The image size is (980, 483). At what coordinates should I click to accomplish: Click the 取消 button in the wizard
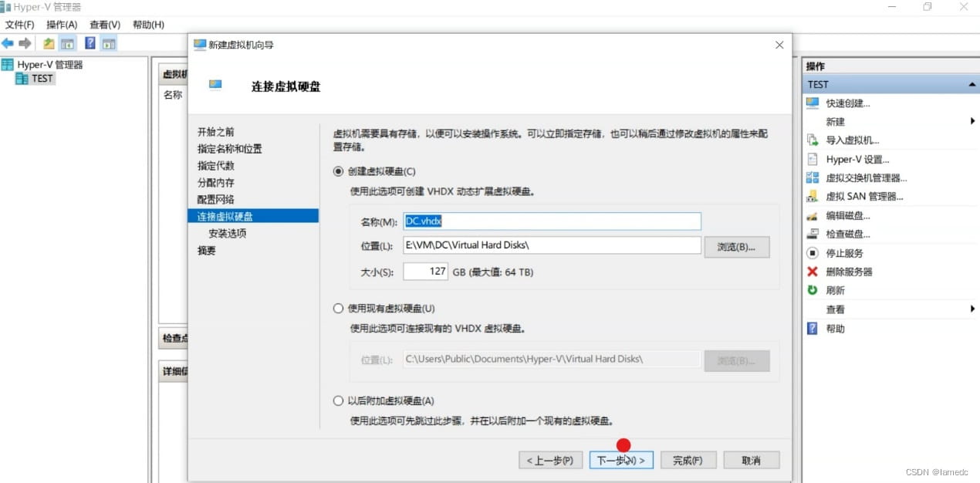(x=751, y=461)
